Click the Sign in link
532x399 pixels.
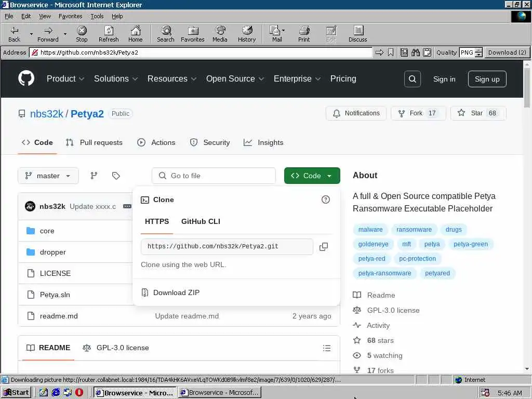click(444, 79)
